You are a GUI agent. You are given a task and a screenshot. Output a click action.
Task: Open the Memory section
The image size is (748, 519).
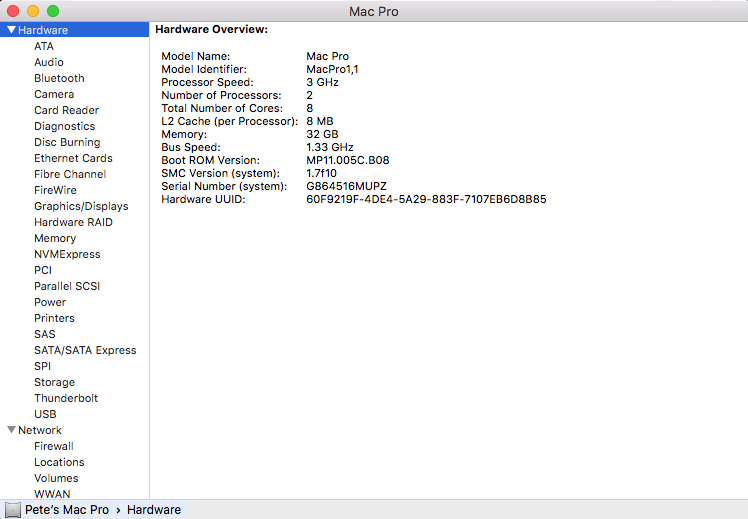55,238
